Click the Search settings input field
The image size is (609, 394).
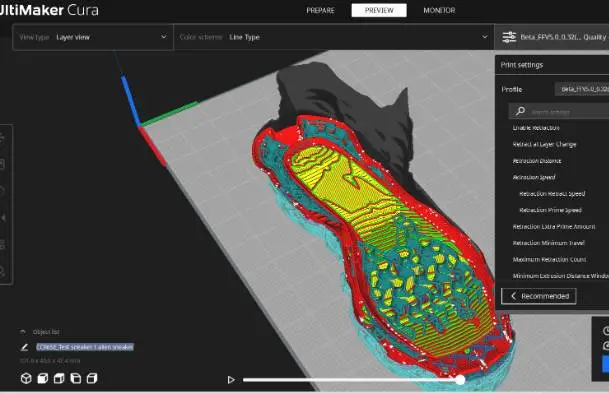[x=559, y=112]
